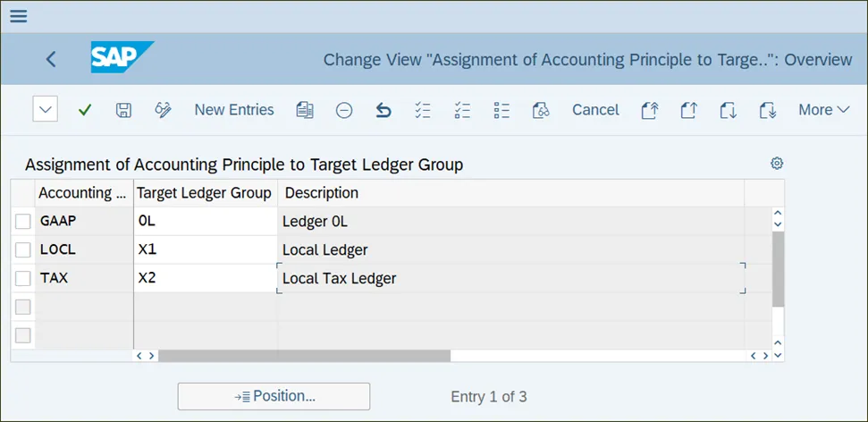Screen dimensions: 868x422
Task: Click the Select All rows icon
Action: [423, 110]
